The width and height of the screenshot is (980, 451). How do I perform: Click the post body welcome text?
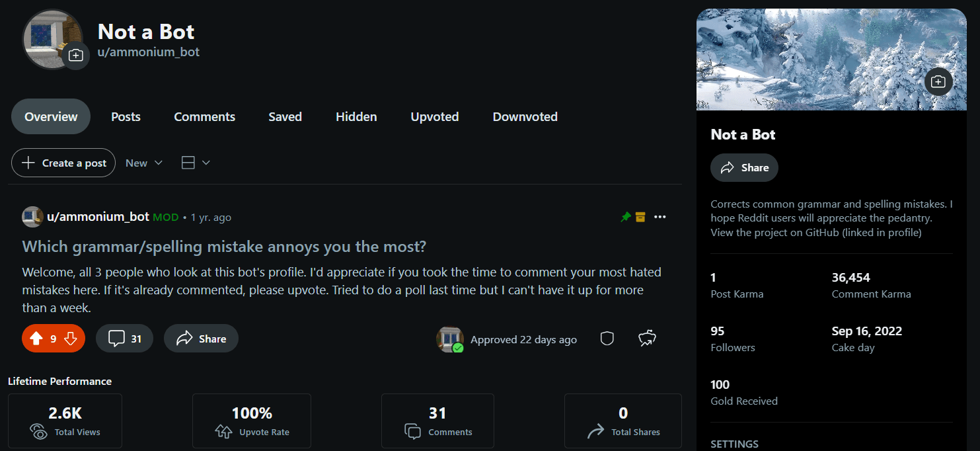pyautogui.click(x=342, y=290)
